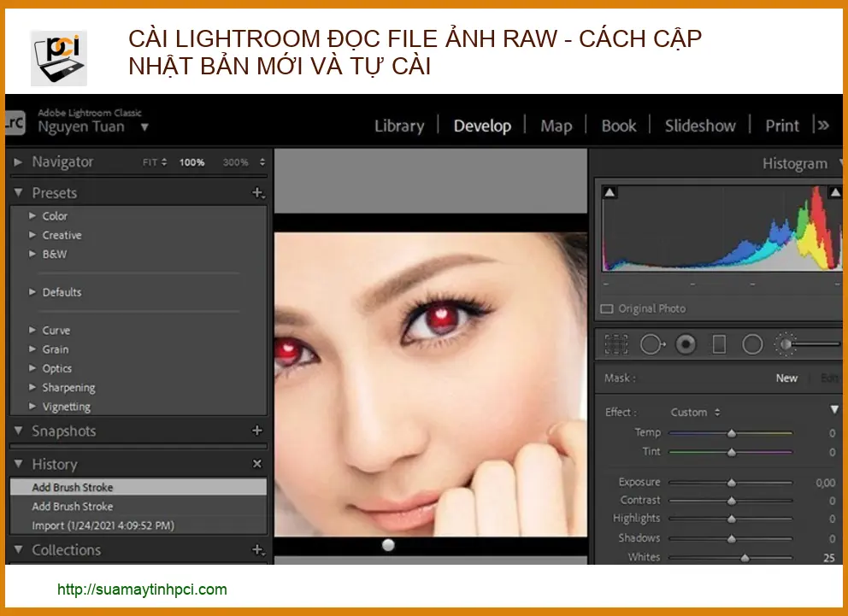Expand the Sharpening preset group
This screenshot has height=616, width=848.
click(32, 387)
